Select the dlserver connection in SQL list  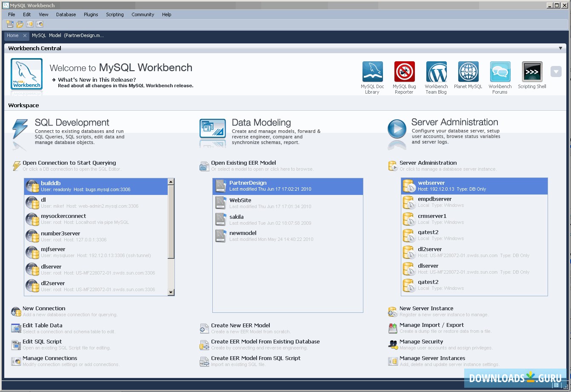click(x=96, y=269)
